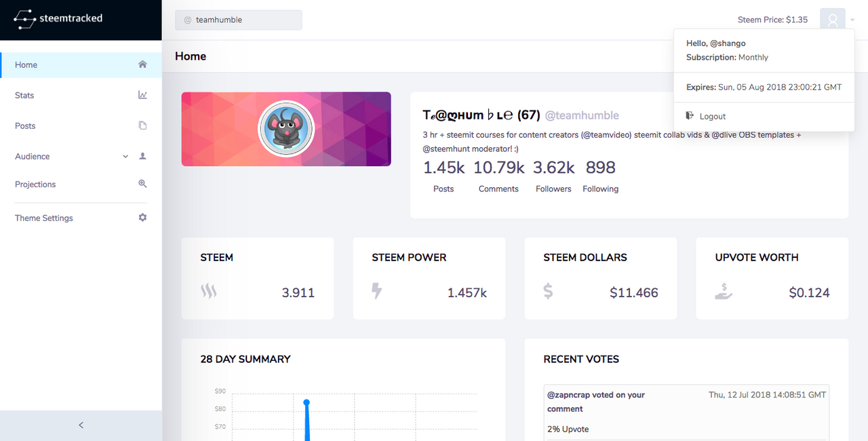Click the STEEM POWER card title

tap(409, 258)
